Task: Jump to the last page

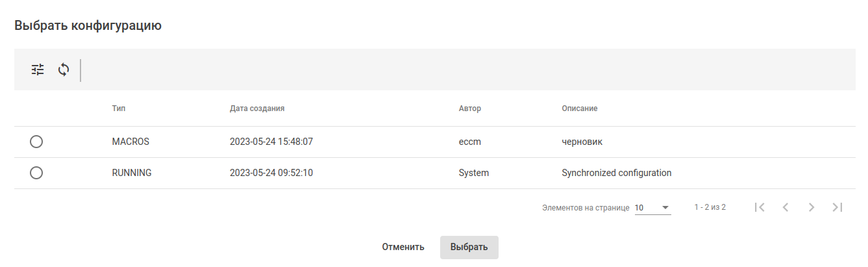Action: (837, 207)
